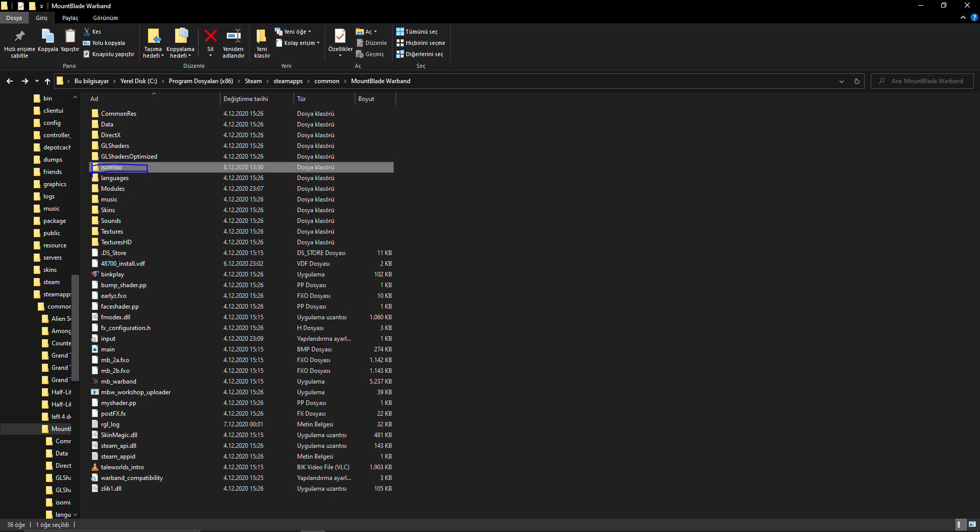Open the Aç dropdown in ribbon

click(x=366, y=32)
